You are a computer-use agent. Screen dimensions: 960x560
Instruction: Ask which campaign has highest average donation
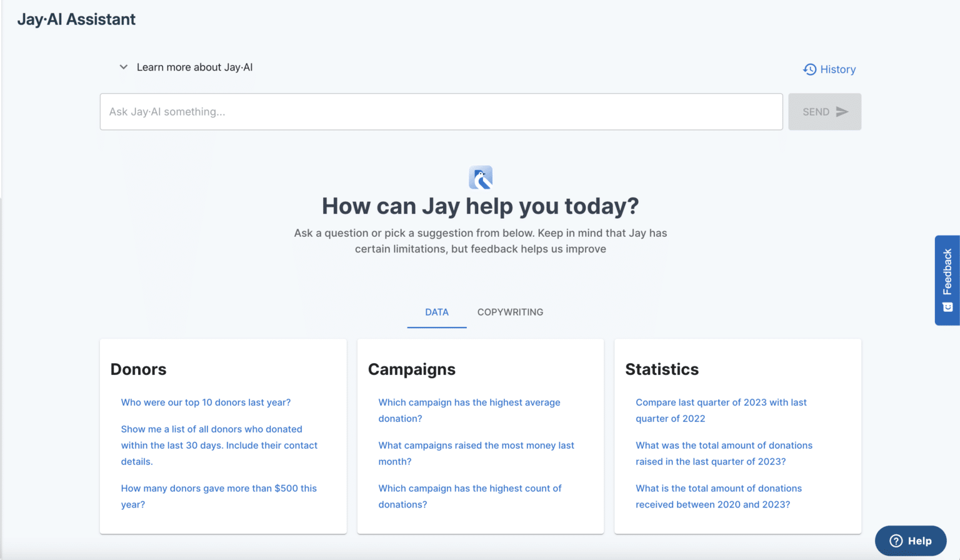tap(469, 411)
